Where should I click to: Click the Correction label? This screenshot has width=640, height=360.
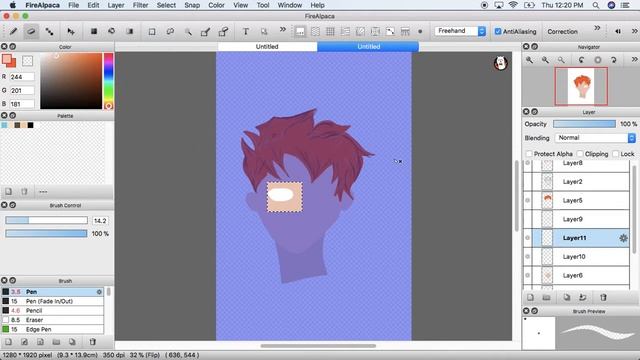coord(562,31)
